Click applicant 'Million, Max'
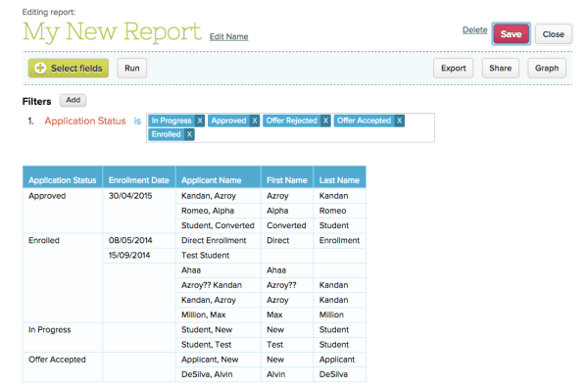The image size is (588, 388). click(204, 315)
